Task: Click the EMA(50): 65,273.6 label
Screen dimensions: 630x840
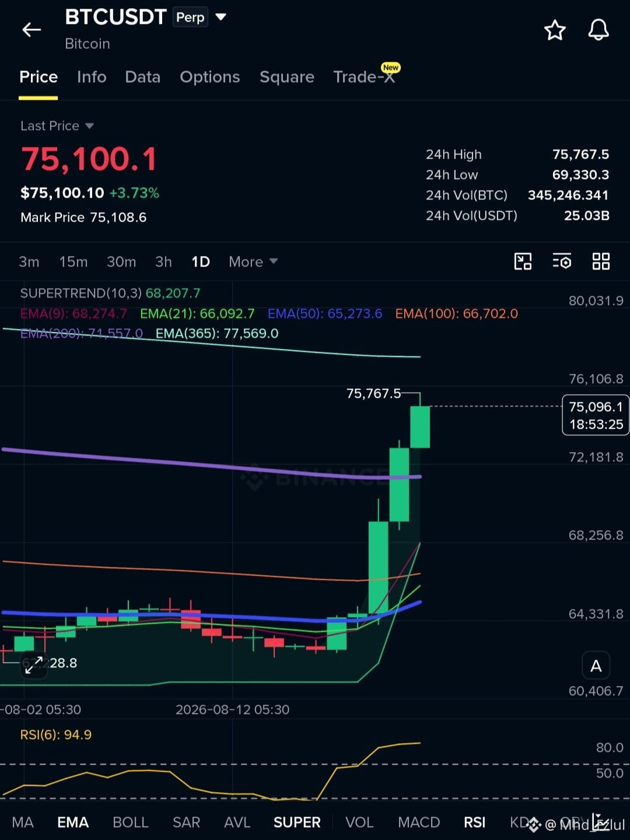Action: pyautogui.click(x=325, y=314)
